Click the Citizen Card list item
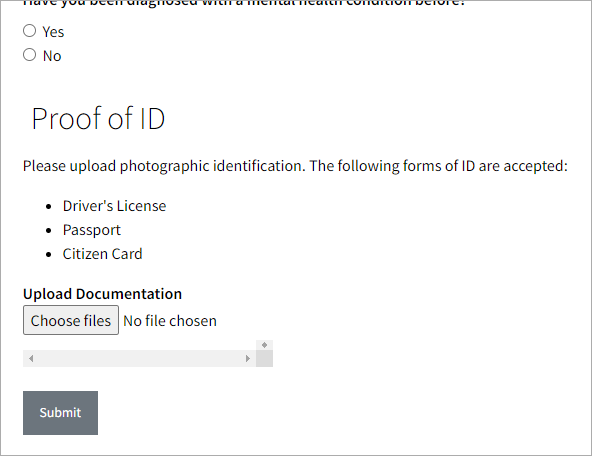 (103, 254)
